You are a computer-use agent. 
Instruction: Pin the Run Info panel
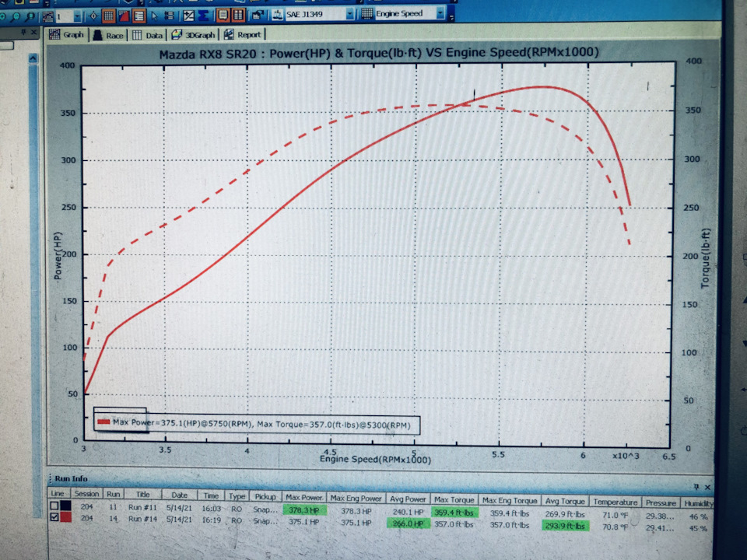point(696,486)
